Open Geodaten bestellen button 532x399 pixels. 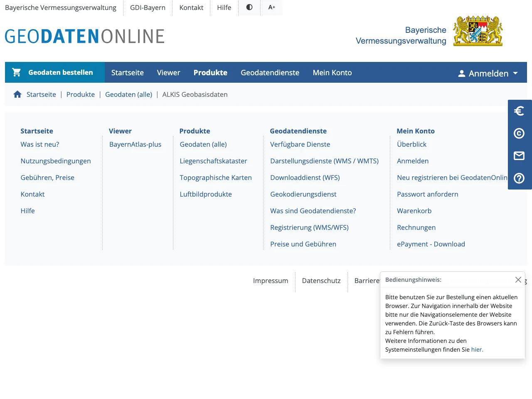(55, 72)
